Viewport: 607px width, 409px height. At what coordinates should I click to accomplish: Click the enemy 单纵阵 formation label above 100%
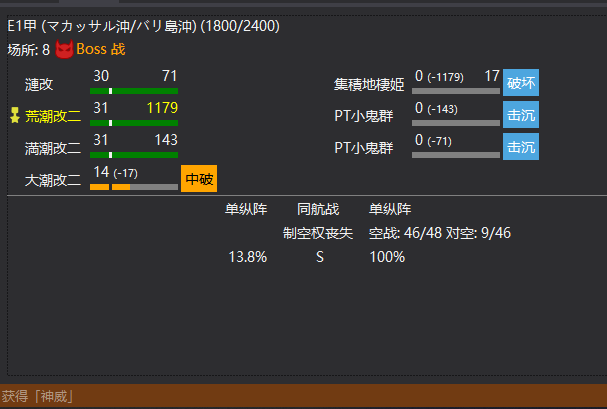tap(390, 209)
